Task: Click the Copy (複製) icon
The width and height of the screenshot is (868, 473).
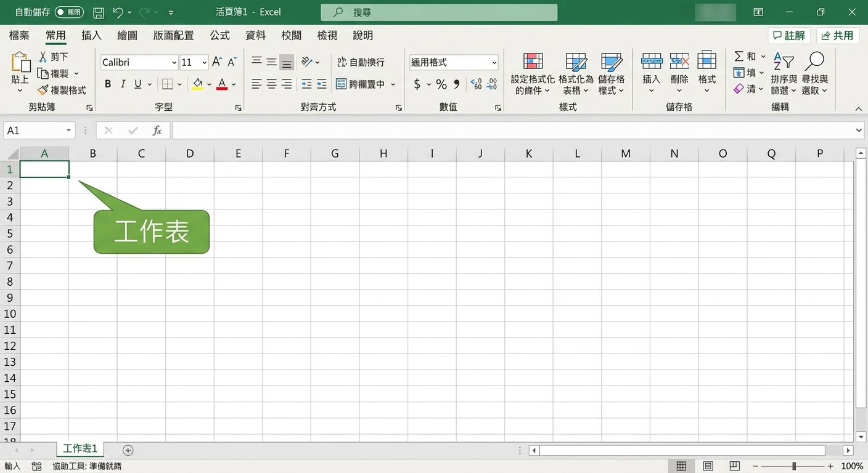Action: coord(43,73)
